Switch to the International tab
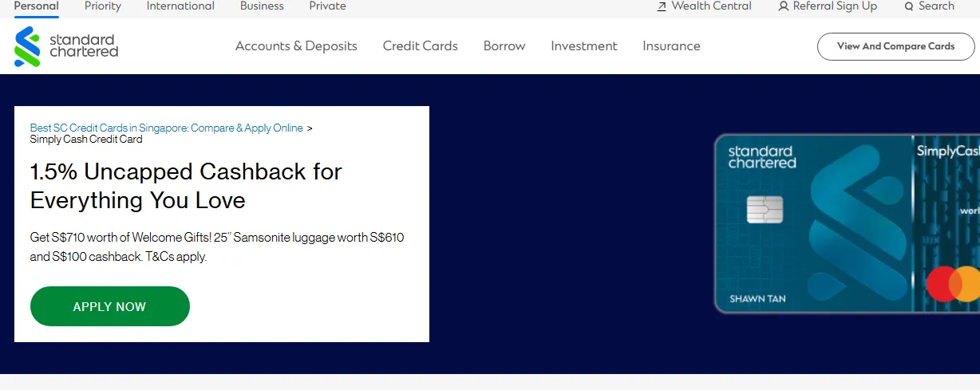 (x=180, y=6)
